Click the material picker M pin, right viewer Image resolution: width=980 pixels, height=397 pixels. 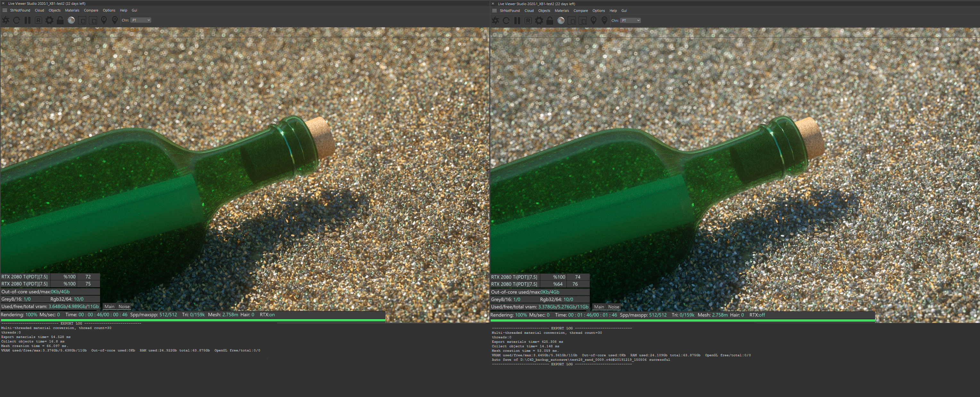pos(604,21)
